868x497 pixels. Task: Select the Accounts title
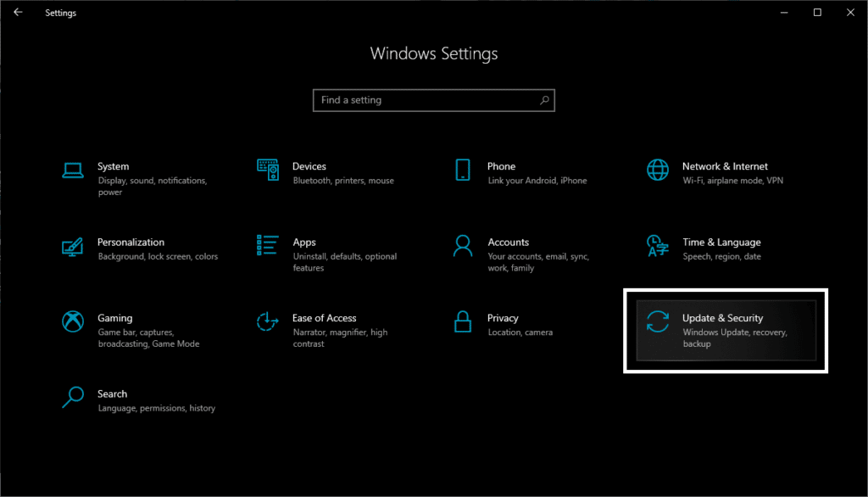pyautogui.click(x=509, y=242)
